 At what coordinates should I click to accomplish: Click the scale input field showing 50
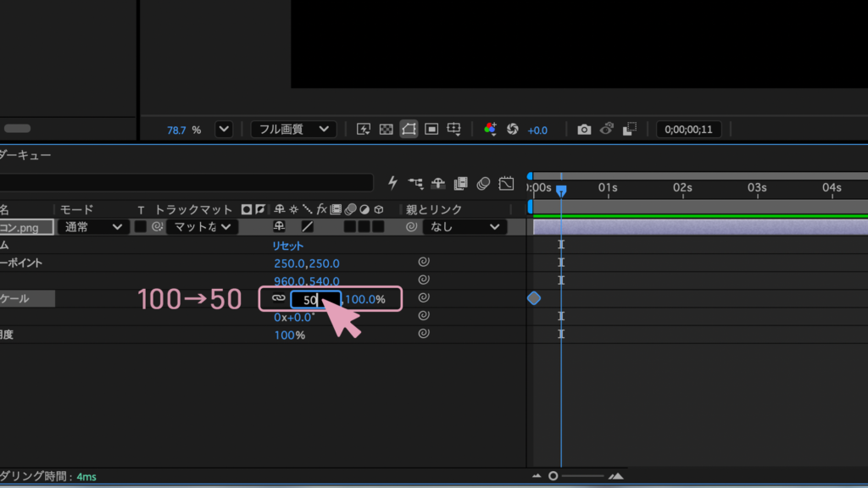tap(315, 299)
